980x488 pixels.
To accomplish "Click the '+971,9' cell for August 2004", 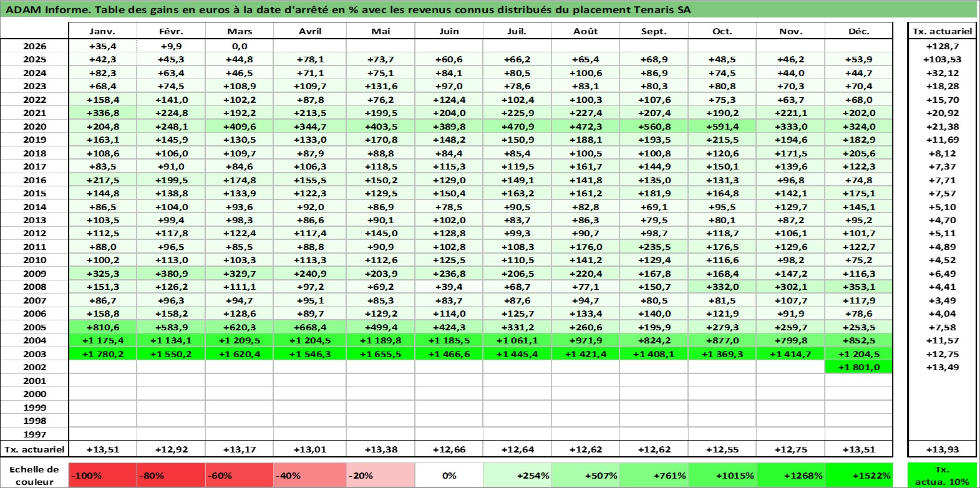I will (585, 340).
